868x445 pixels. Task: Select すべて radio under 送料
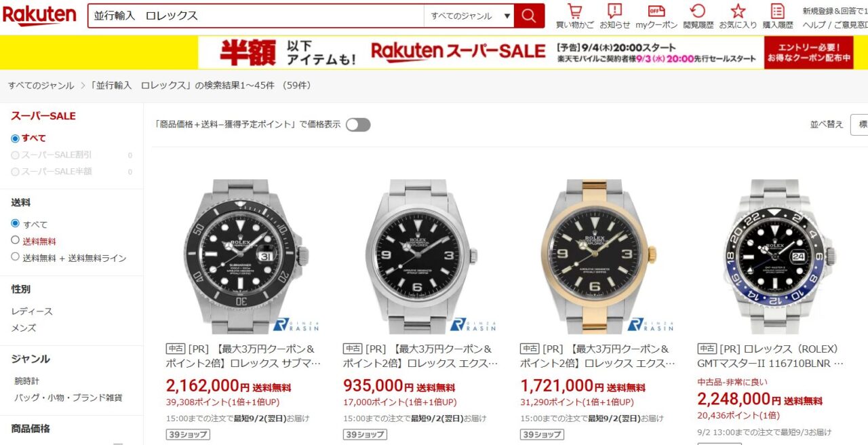[16, 223]
